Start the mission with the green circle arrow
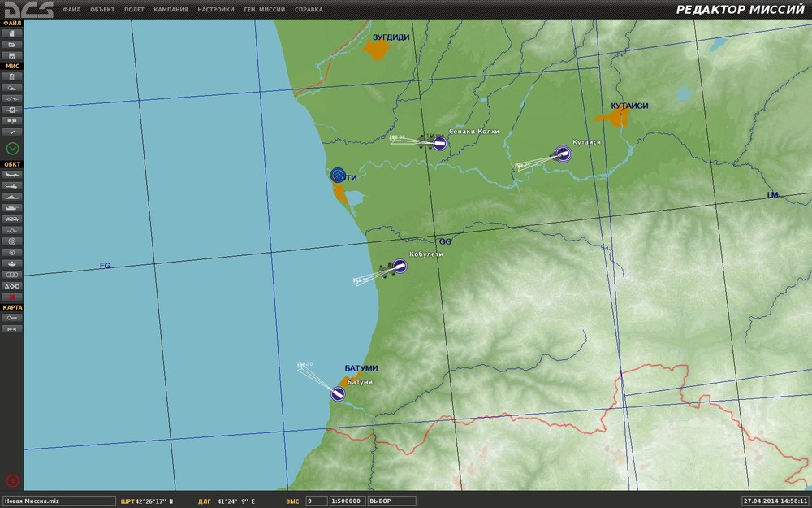The height and width of the screenshot is (508, 812). point(12,149)
